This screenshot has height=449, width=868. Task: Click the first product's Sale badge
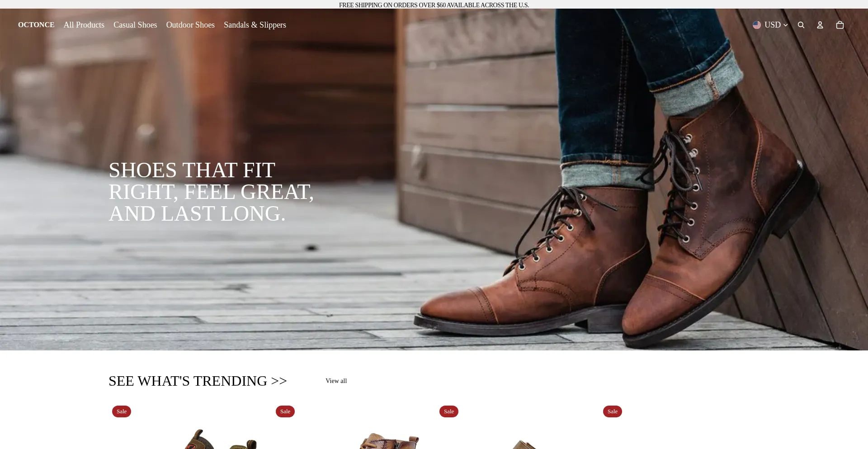point(122,411)
